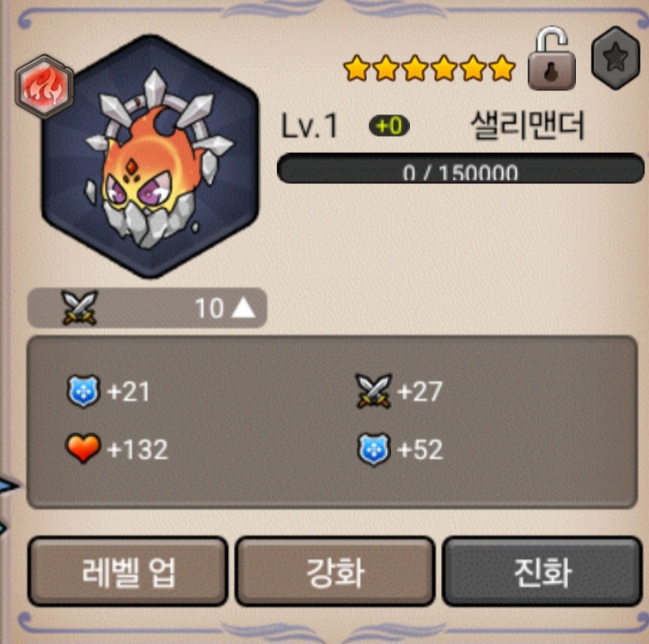The width and height of the screenshot is (649, 644).
Task: Tap the 강화 enhance button
Action: coord(335,572)
